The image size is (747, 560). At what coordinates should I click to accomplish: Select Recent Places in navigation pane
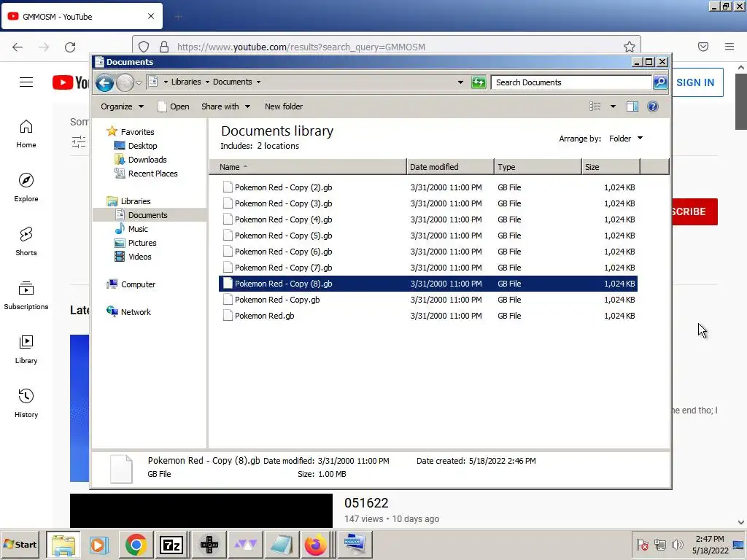(x=152, y=174)
